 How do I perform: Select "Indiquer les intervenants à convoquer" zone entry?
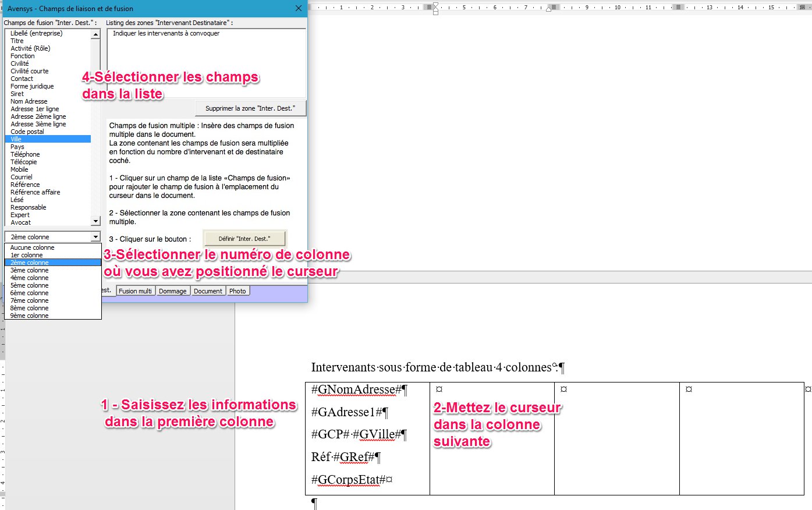(166, 34)
